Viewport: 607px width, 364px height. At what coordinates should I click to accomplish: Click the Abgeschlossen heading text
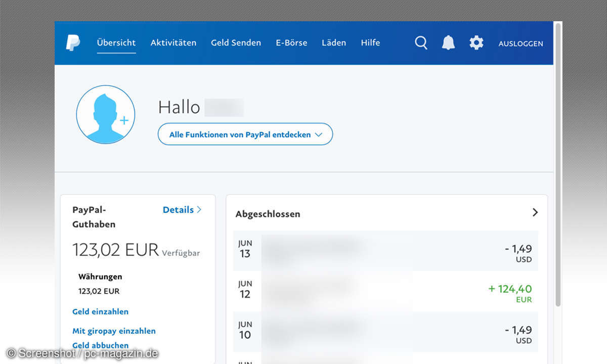coord(268,214)
